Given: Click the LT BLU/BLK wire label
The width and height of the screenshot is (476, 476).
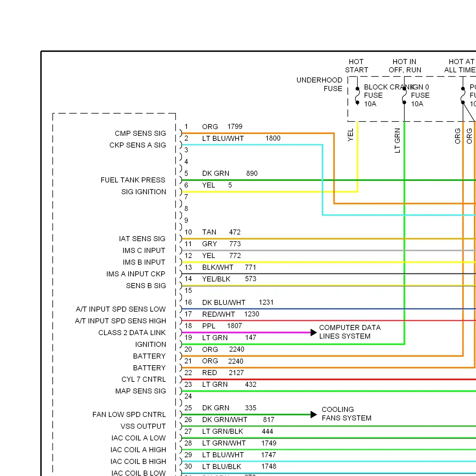Looking at the screenshot, I should (x=222, y=466).
